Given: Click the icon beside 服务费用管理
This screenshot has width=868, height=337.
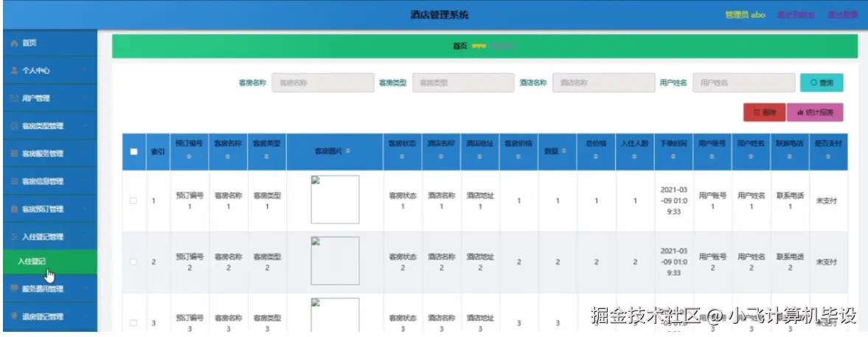Looking at the screenshot, I should point(15,289).
